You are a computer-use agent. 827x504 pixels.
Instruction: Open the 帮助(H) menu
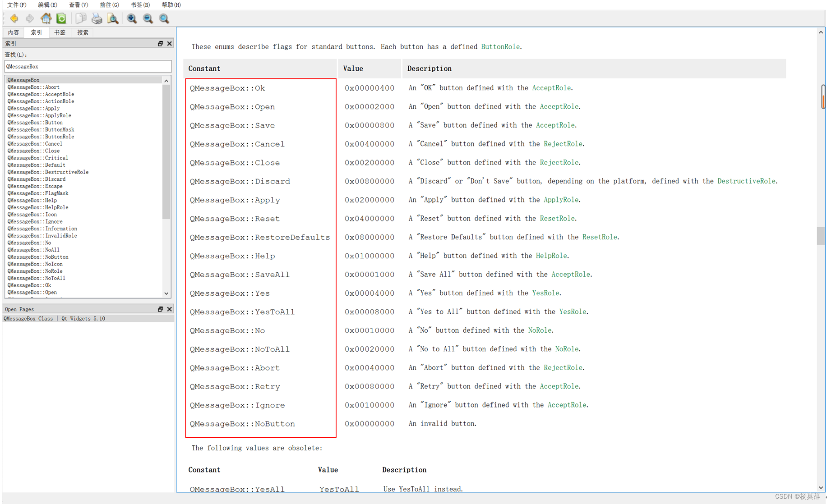coord(171,5)
